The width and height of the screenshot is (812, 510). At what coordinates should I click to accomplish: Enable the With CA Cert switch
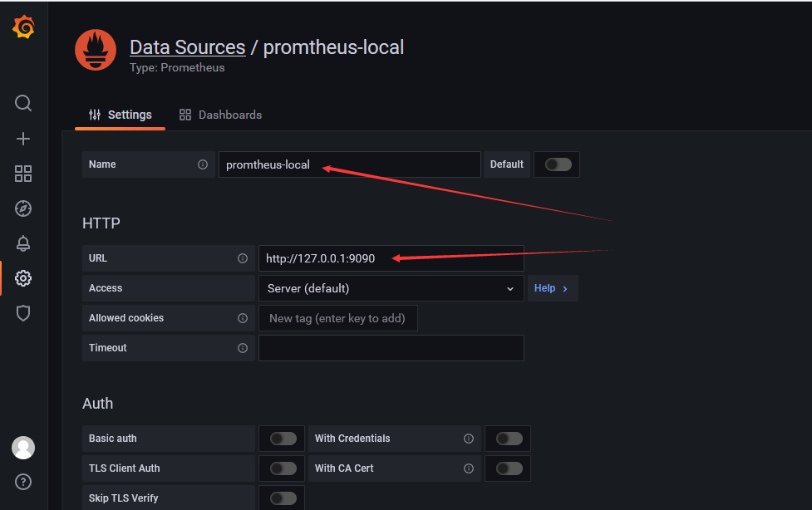coord(509,468)
